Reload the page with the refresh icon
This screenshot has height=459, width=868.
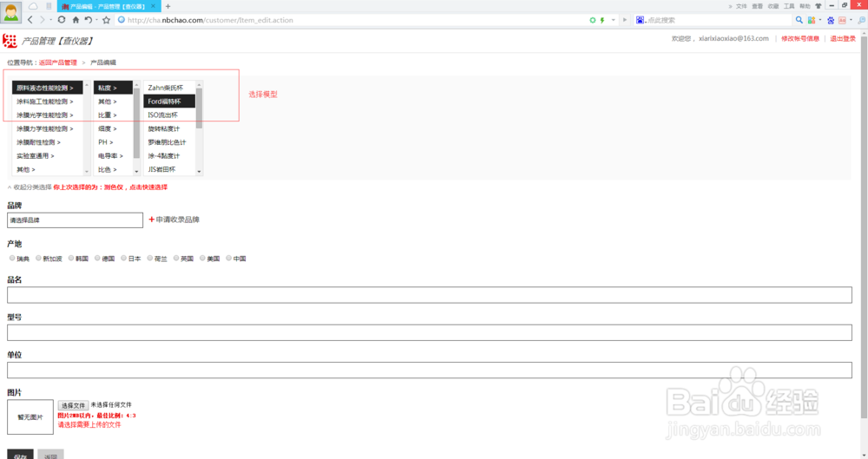tap(62, 20)
